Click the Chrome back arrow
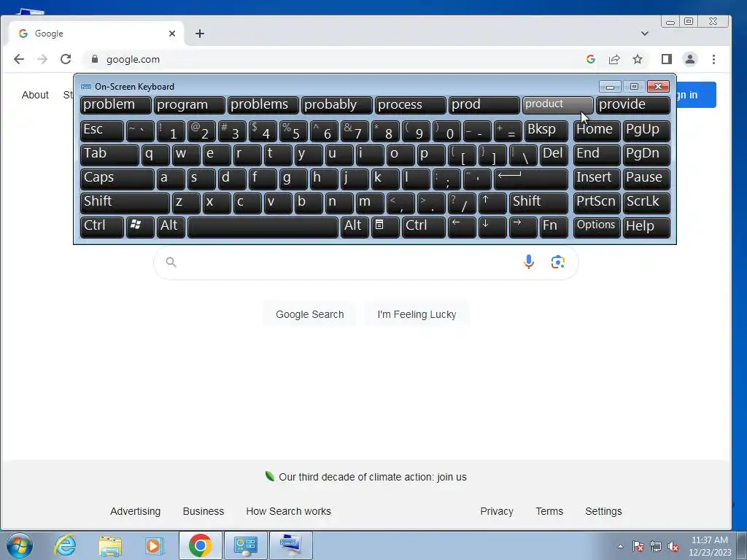 (19, 59)
